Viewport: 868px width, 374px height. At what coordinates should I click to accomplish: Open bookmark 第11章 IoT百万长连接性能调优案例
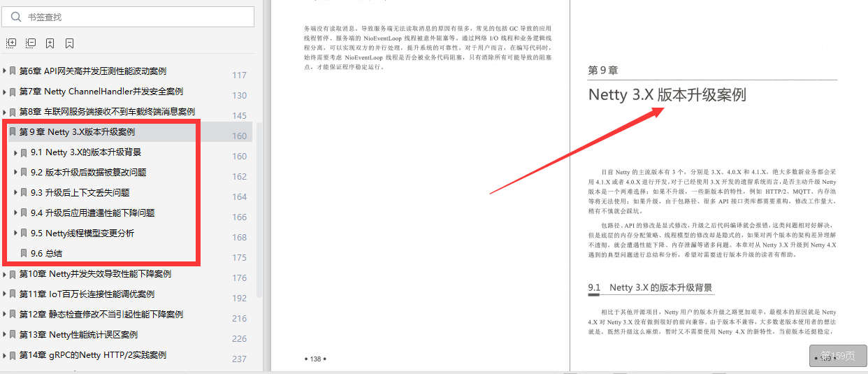[87, 294]
